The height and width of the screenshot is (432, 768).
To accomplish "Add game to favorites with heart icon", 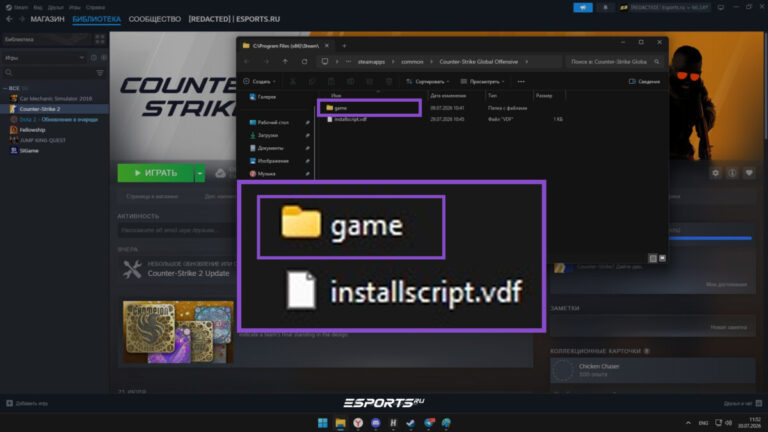I will point(749,173).
